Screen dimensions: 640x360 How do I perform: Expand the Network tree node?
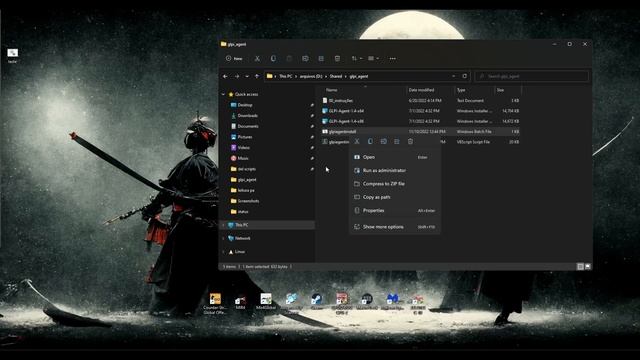pyautogui.click(x=223, y=238)
